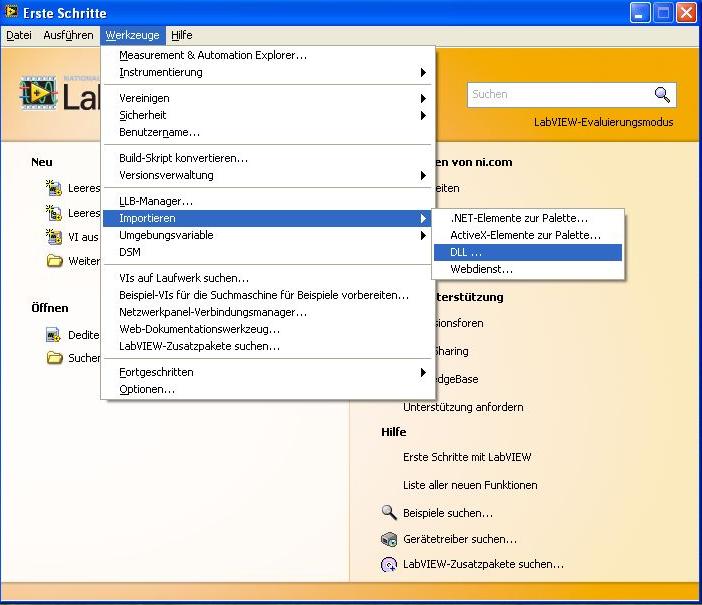
Task: Open Liste aller neuen Funktionen link
Action: 470,485
